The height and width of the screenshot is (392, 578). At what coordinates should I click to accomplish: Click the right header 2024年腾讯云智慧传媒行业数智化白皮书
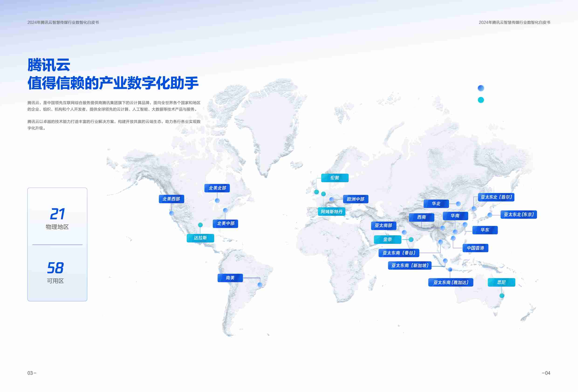[515, 22]
